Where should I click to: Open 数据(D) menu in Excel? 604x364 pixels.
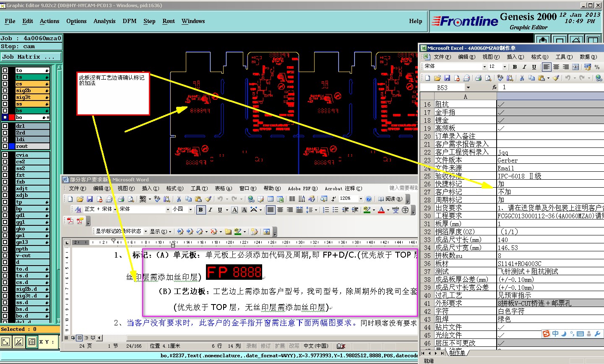pos(588,57)
